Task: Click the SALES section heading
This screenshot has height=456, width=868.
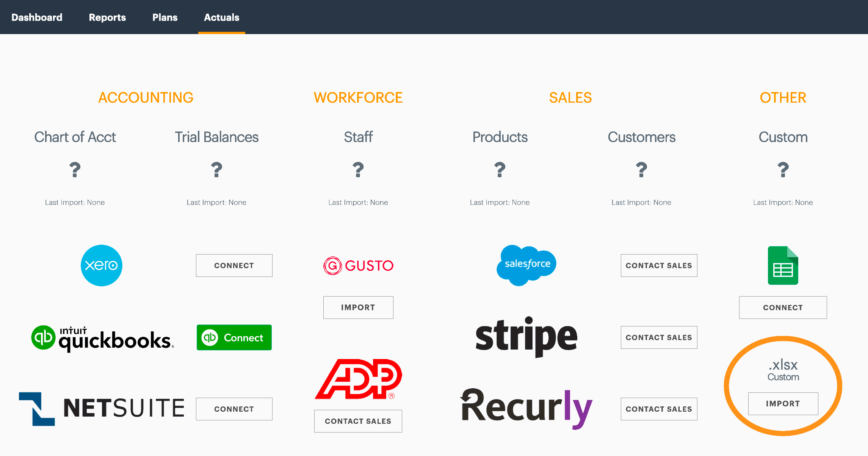Action: pos(570,98)
